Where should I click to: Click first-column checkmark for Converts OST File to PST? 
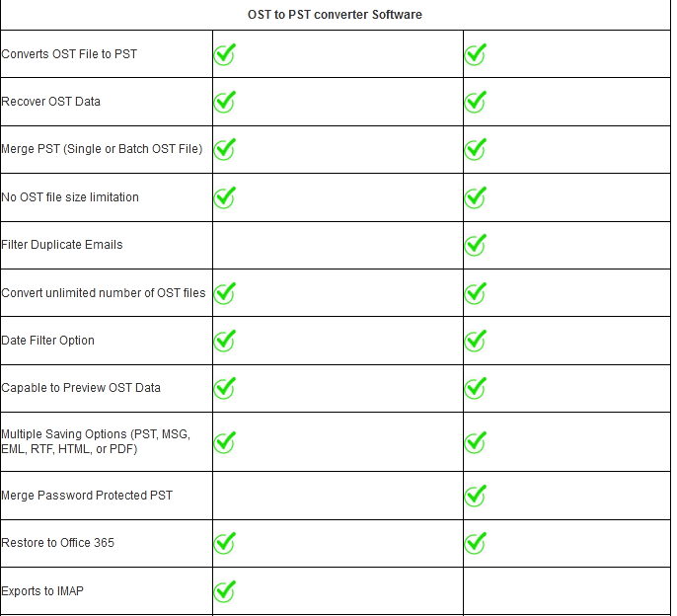pos(225,54)
